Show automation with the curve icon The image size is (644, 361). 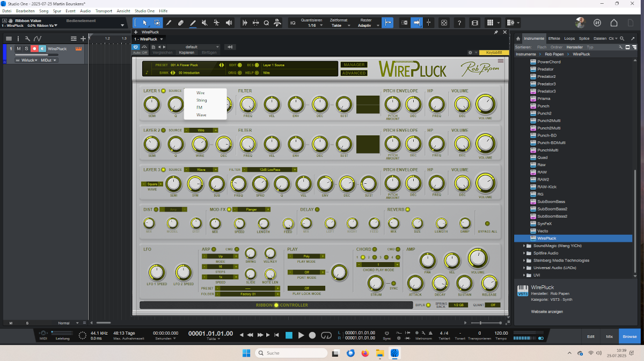(37, 38)
